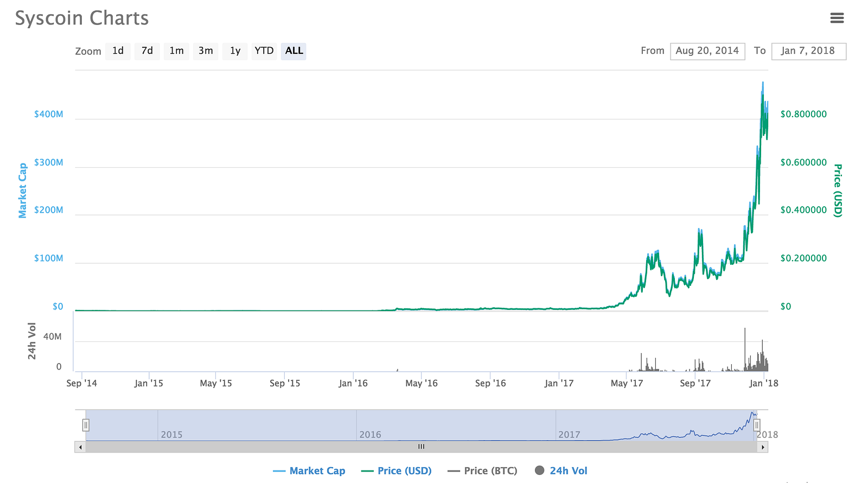Toggle Price (USD) series in legend
Viewport: 868px width, 483px height.
pos(397,471)
